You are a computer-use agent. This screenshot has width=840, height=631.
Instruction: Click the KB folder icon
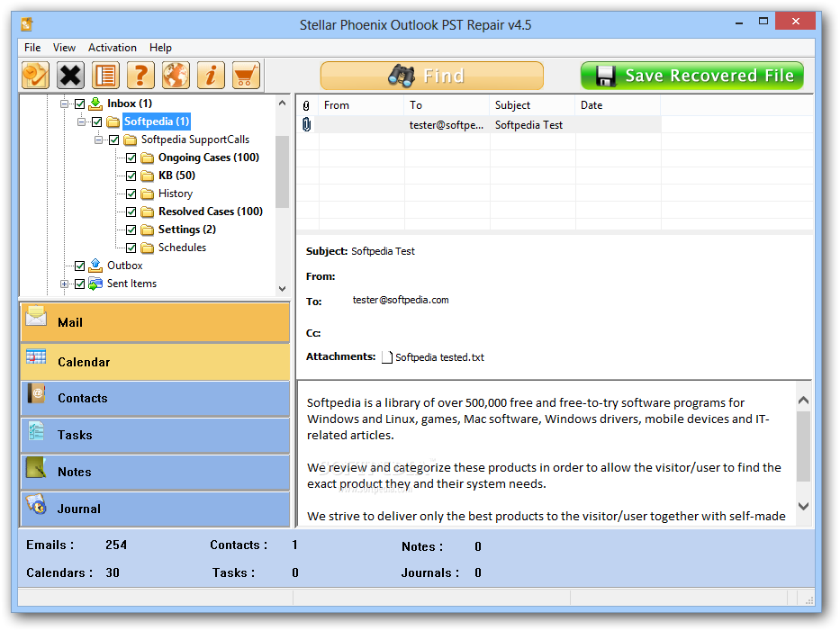click(148, 176)
